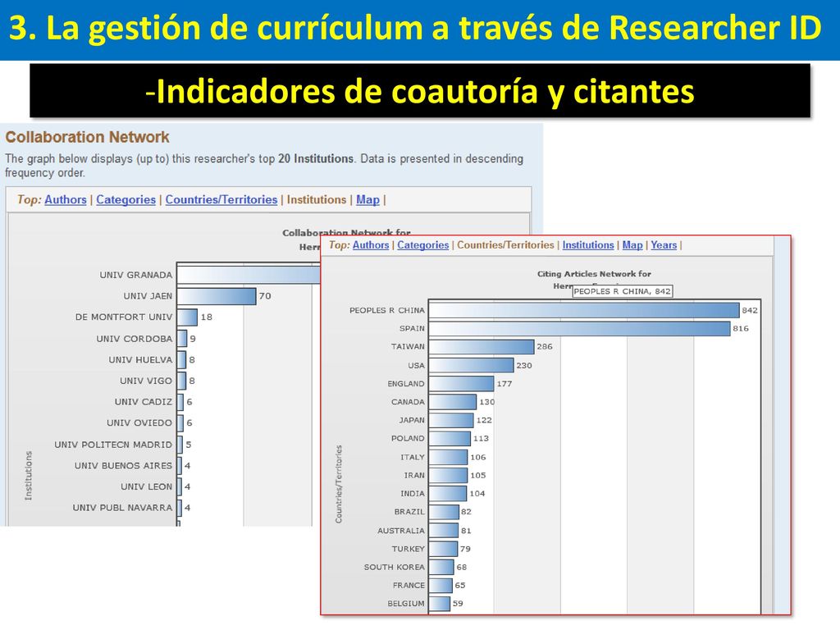Click the ENGLAND bar valued 177

coord(461,384)
